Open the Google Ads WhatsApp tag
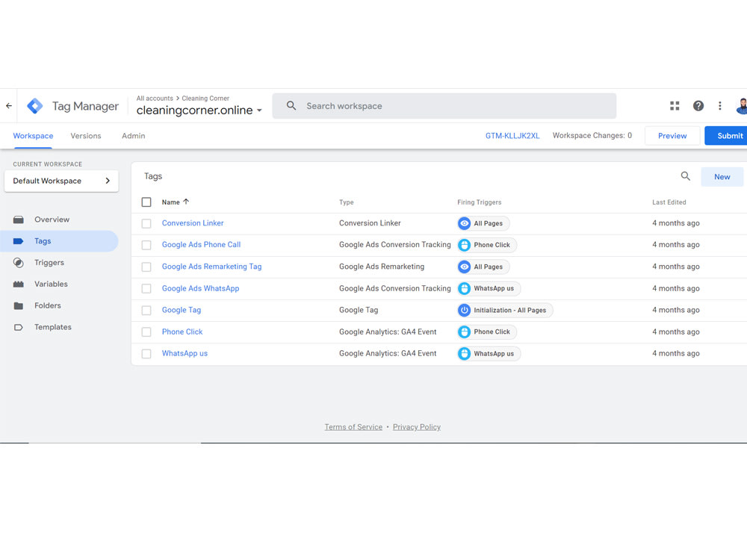This screenshot has width=747, height=560. [200, 288]
